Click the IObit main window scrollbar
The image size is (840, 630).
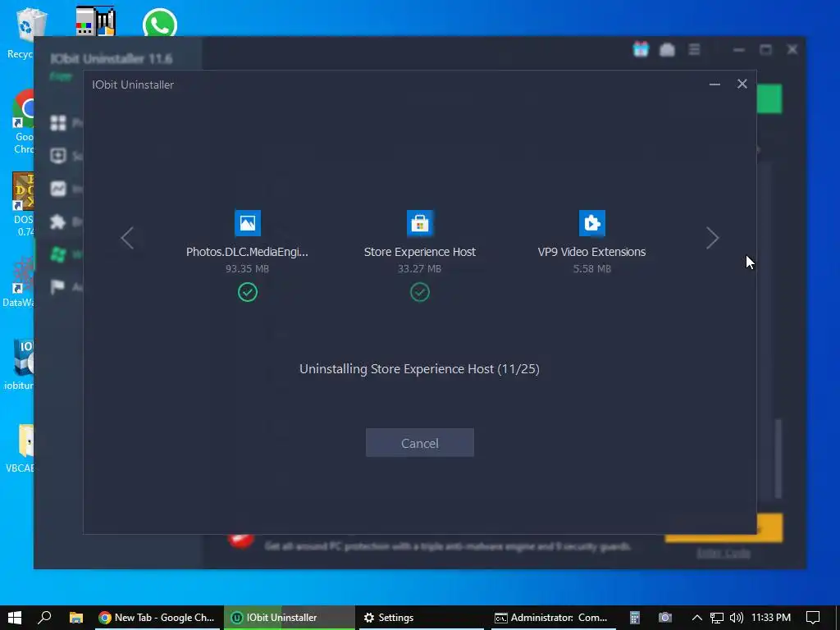[778, 458]
